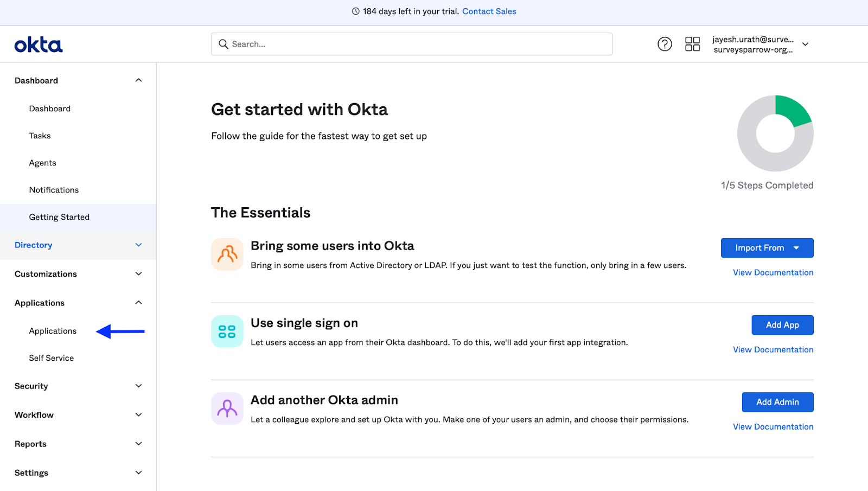The height and width of the screenshot is (491, 868).
Task: Click the single sign on tile icon
Action: [x=227, y=331]
